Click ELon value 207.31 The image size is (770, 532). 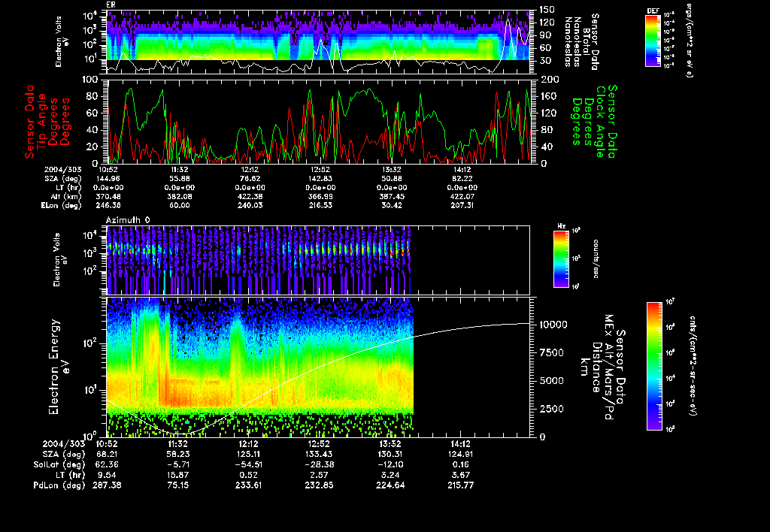[462, 206]
